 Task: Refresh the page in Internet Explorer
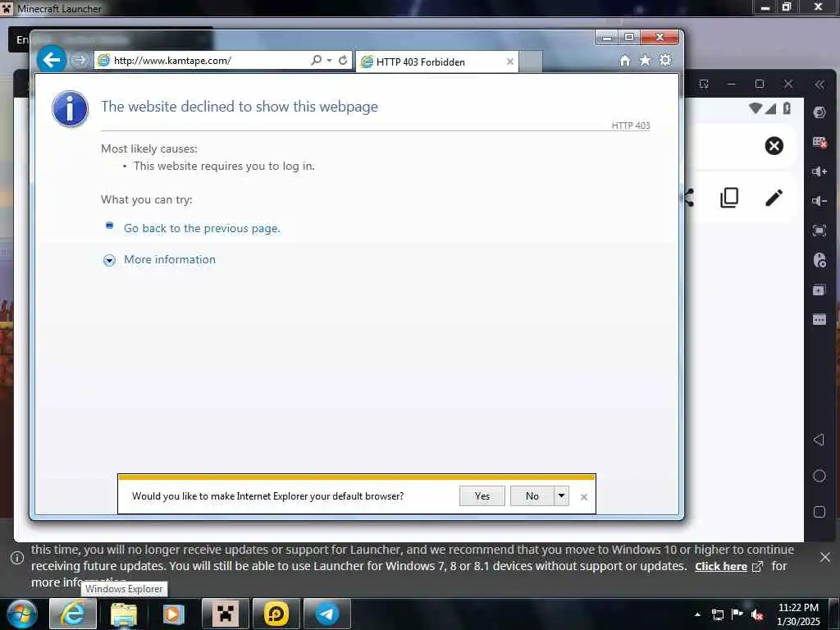(343, 60)
